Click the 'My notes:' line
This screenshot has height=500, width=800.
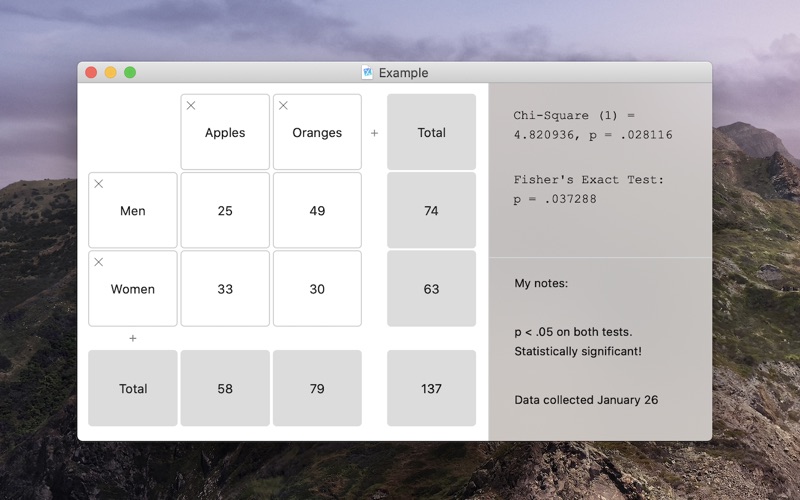tap(541, 283)
